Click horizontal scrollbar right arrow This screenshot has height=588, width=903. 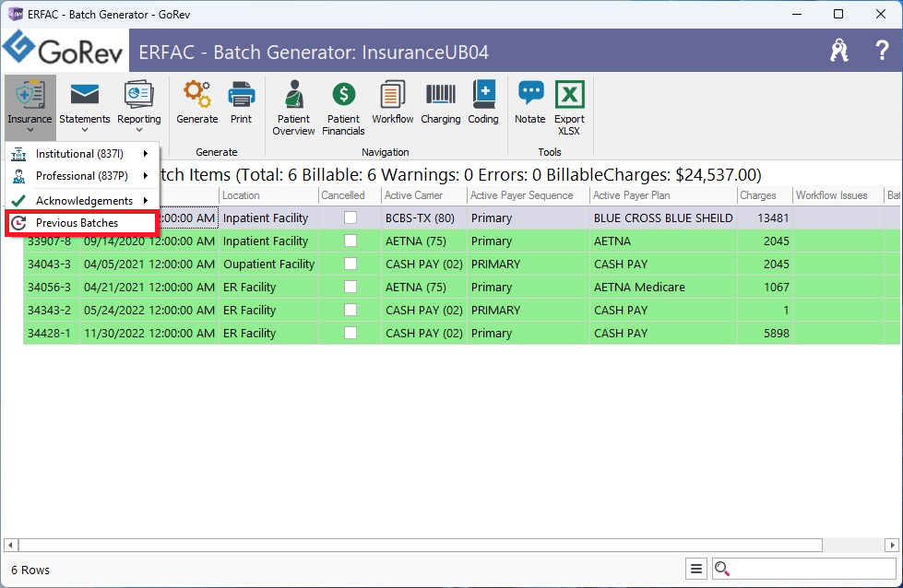coord(892,545)
